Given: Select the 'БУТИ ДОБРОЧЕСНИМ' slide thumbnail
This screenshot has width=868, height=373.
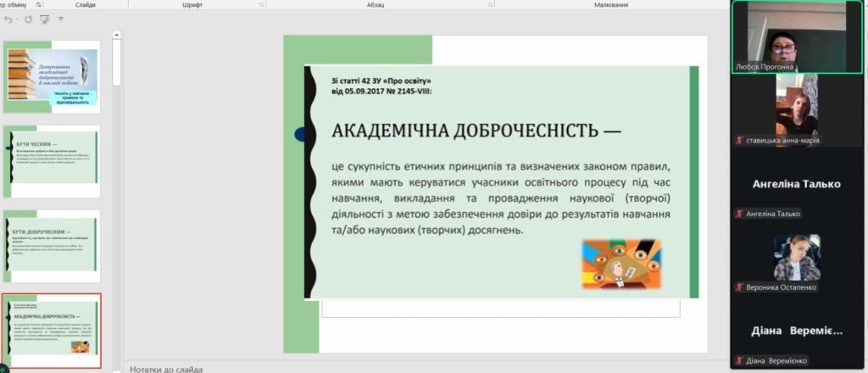Looking at the screenshot, I should click(53, 246).
